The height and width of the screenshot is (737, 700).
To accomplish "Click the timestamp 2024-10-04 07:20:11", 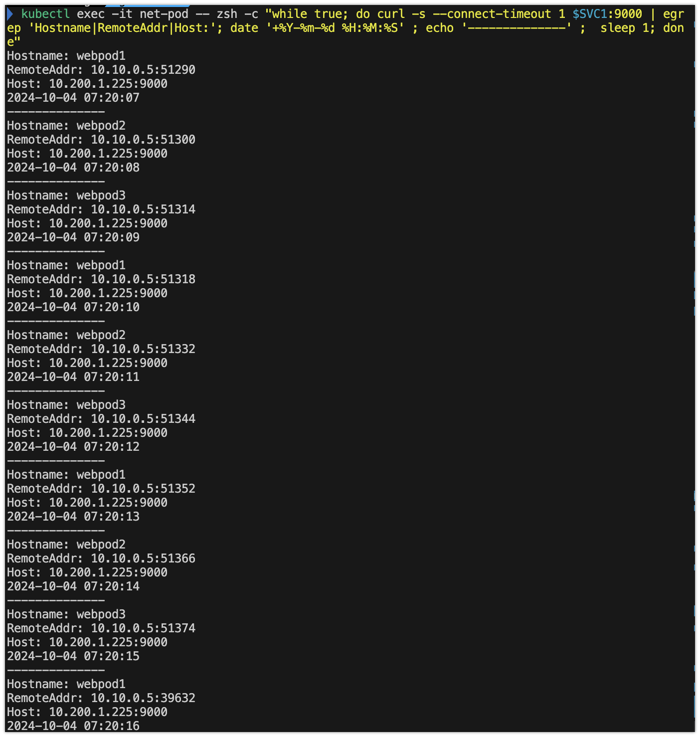I will tap(73, 377).
